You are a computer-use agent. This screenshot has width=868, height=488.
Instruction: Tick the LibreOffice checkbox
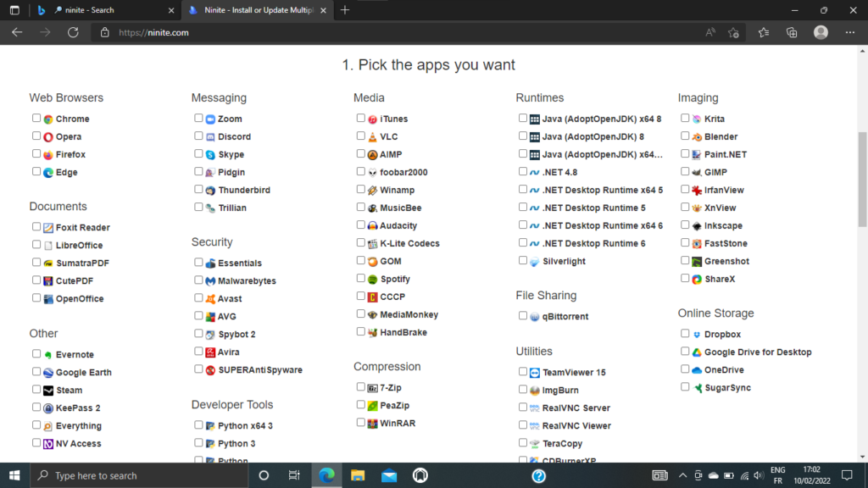[x=36, y=245]
